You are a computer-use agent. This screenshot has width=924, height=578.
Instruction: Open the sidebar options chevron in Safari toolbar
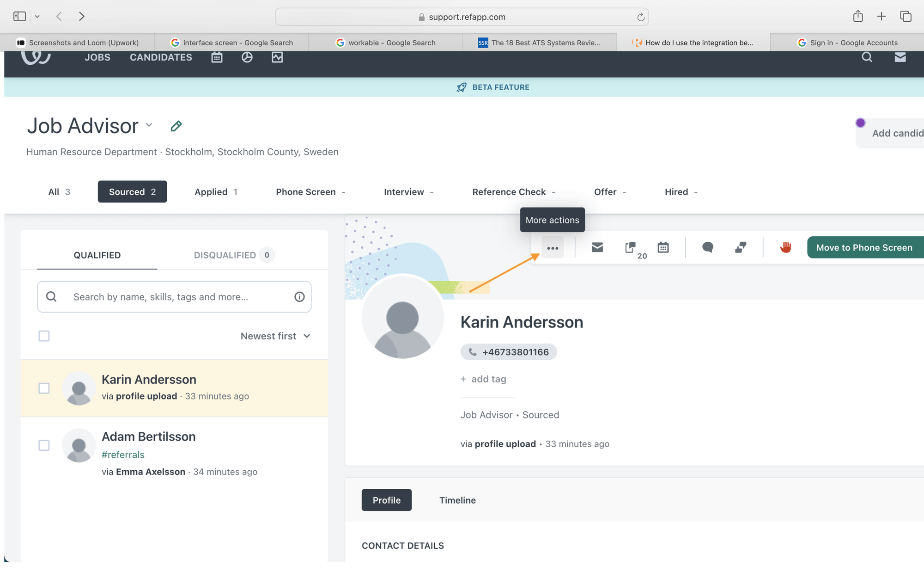pyautogui.click(x=37, y=16)
